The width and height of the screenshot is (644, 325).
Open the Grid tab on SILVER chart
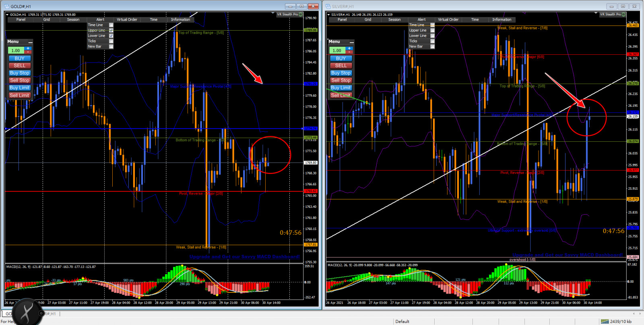(368, 19)
